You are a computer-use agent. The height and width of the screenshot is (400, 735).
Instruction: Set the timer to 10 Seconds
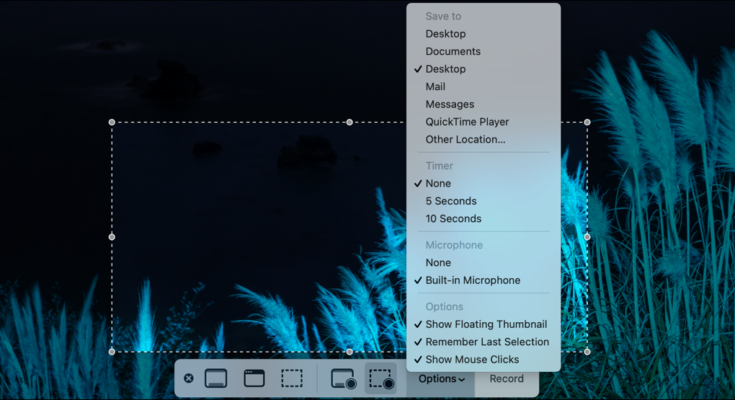[x=453, y=219]
